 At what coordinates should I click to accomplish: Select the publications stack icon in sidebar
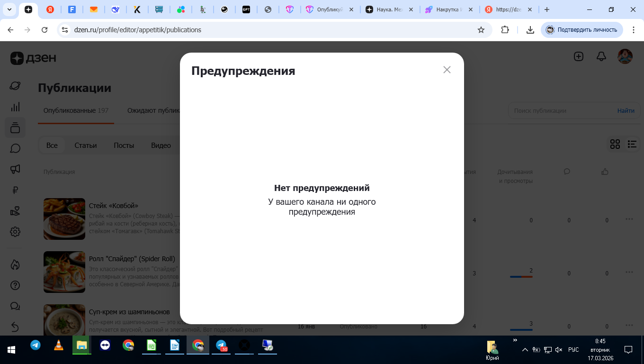click(x=15, y=127)
